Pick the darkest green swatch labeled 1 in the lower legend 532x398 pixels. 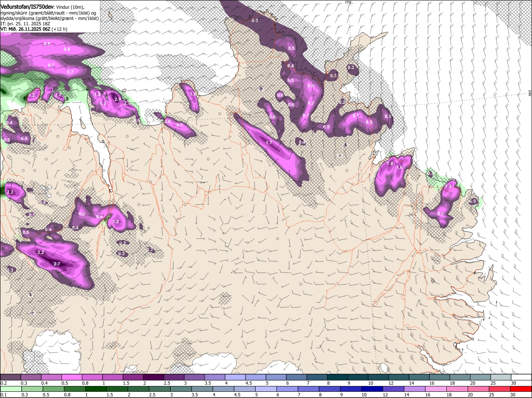96,389
